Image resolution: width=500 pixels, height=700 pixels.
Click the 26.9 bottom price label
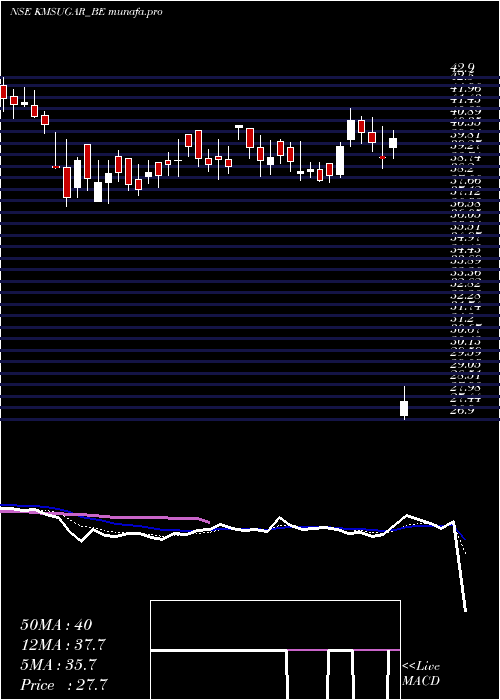462,411
